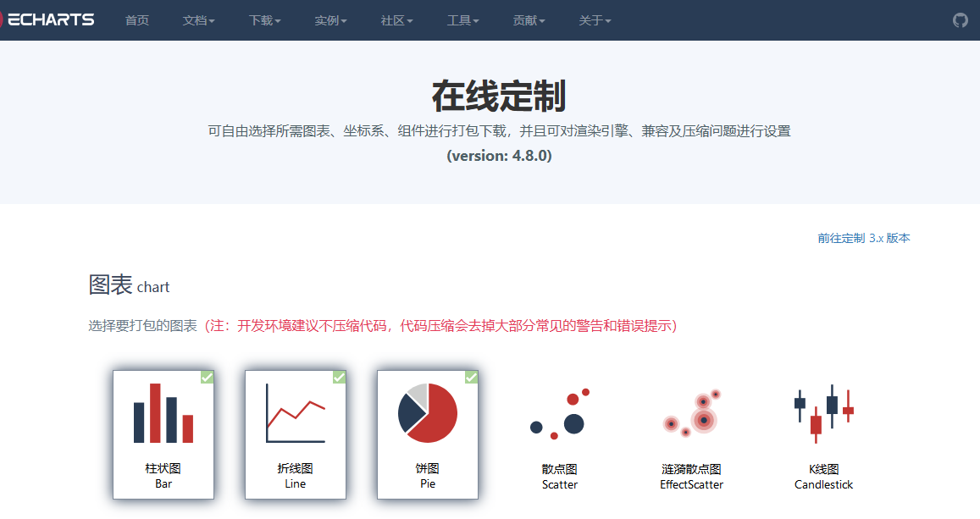Expand the 工具 dropdown menu
The width and height of the screenshot is (980, 519).
tap(462, 20)
